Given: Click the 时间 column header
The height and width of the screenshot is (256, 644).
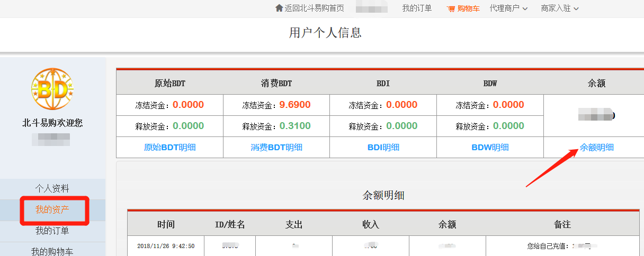Looking at the screenshot, I should [x=166, y=224].
